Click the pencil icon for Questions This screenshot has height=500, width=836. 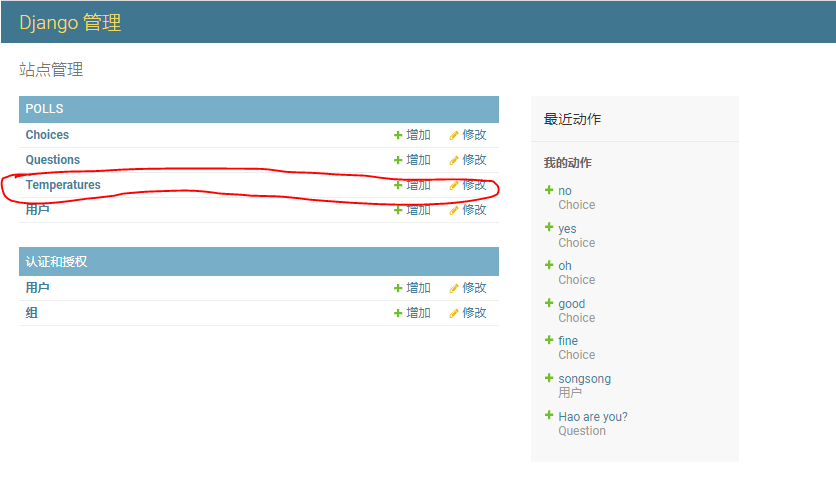click(x=454, y=160)
